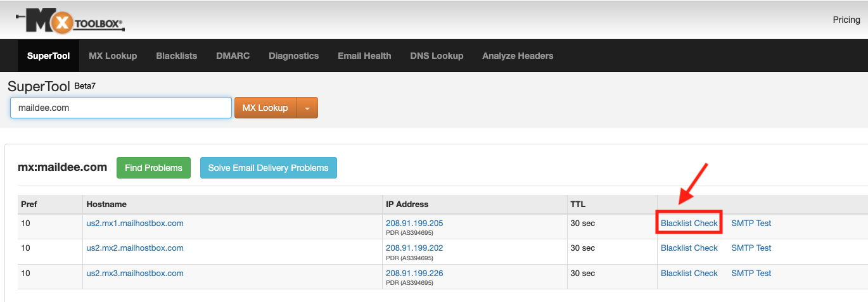Go to the DMARC tab
This screenshot has width=868, height=302.
pyautogui.click(x=233, y=56)
